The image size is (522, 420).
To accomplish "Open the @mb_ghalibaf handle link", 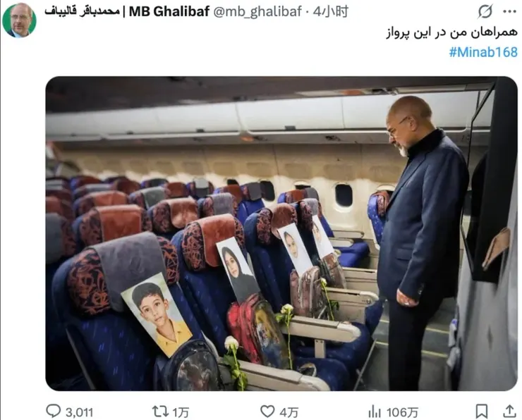I will pyautogui.click(x=257, y=12).
